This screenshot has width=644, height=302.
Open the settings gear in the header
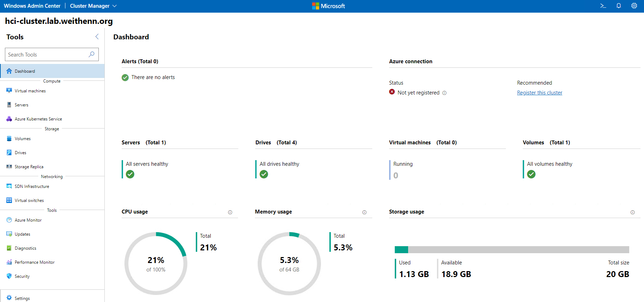click(634, 6)
